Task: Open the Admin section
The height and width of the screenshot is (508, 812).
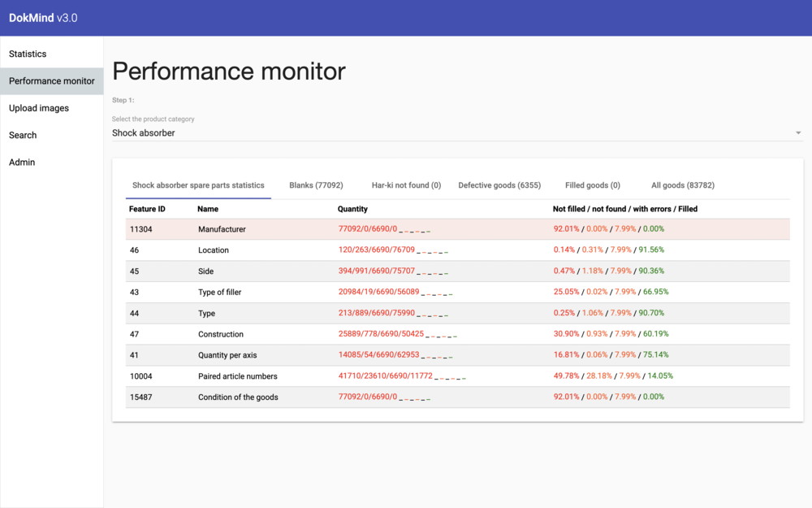Action: click(x=22, y=163)
